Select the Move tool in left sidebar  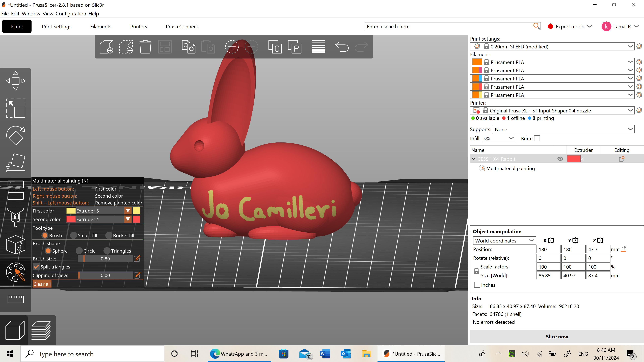coord(15,80)
